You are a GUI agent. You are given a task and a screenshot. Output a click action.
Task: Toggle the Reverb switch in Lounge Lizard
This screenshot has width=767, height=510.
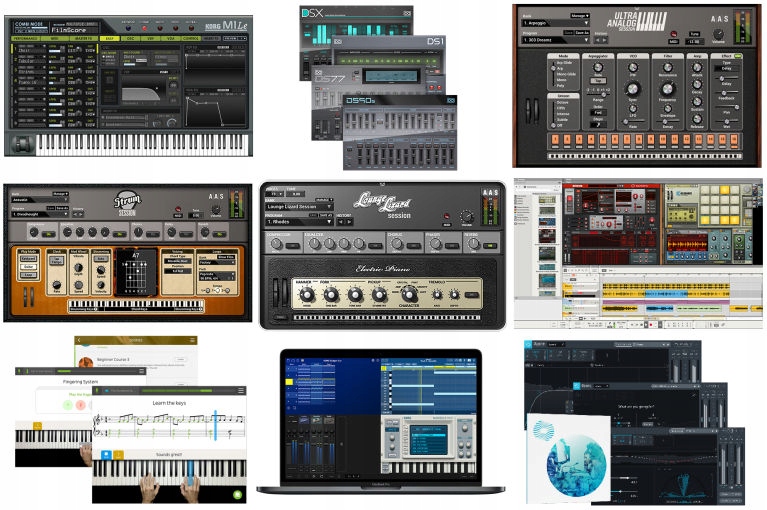pos(490,246)
